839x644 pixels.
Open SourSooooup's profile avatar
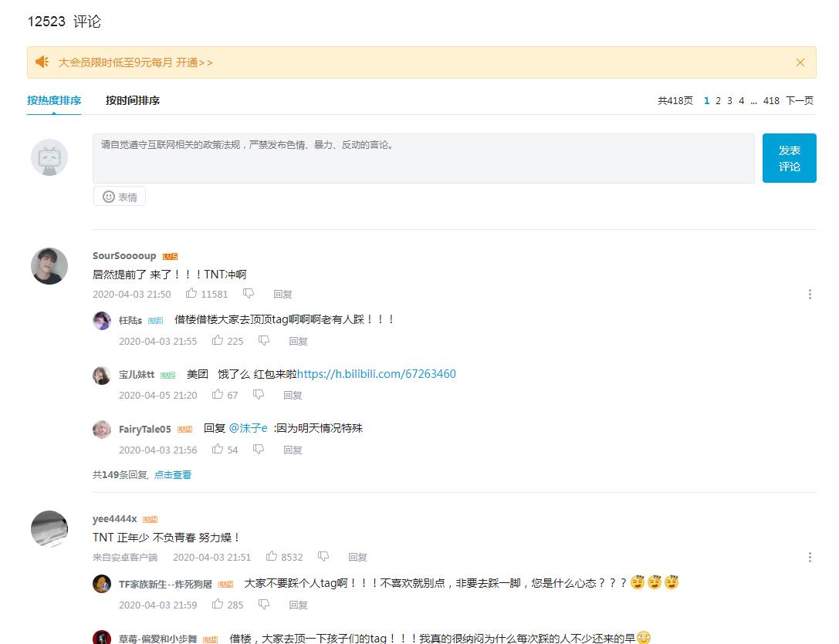[x=49, y=266]
